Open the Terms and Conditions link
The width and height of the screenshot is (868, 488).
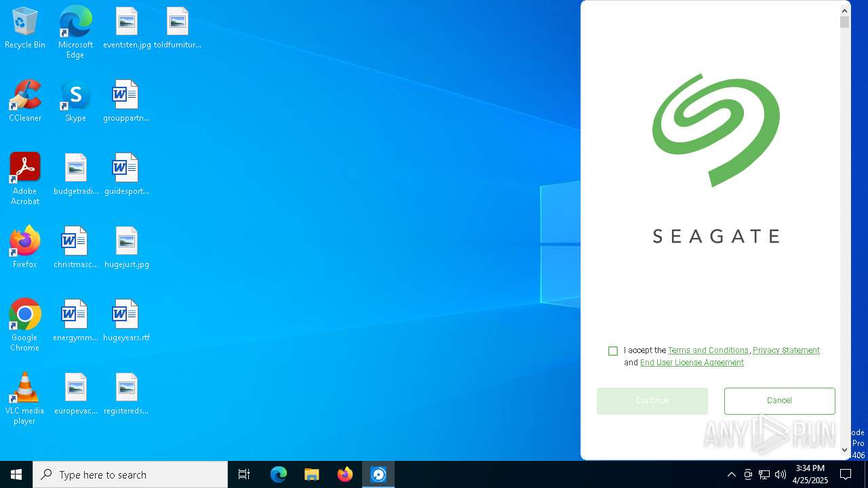pyautogui.click(x=708, y=350)
